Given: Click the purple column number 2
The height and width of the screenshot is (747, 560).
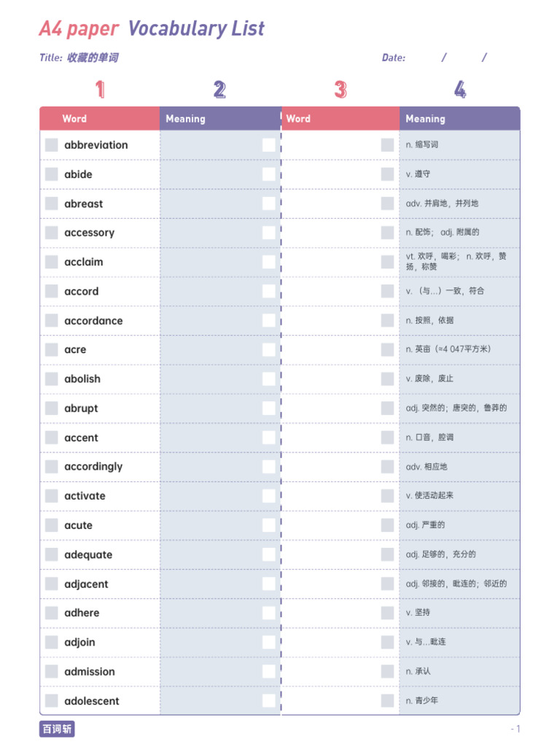Looking at the screenshot, I should 219,90.
